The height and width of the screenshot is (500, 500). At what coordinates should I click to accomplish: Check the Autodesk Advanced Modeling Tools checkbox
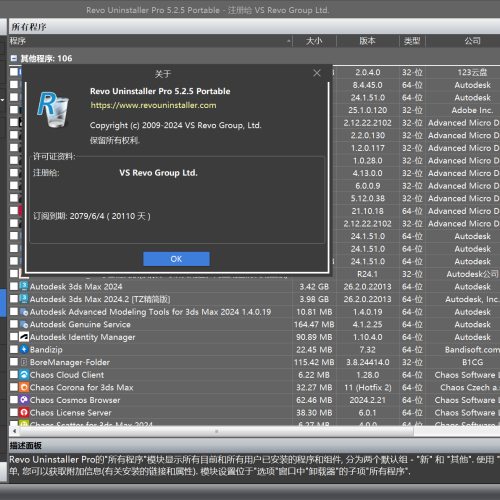click(14, 312)
